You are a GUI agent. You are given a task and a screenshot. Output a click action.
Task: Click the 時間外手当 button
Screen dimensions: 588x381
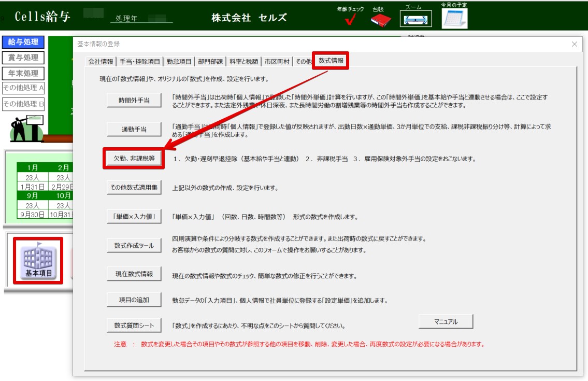click(134, 101)
